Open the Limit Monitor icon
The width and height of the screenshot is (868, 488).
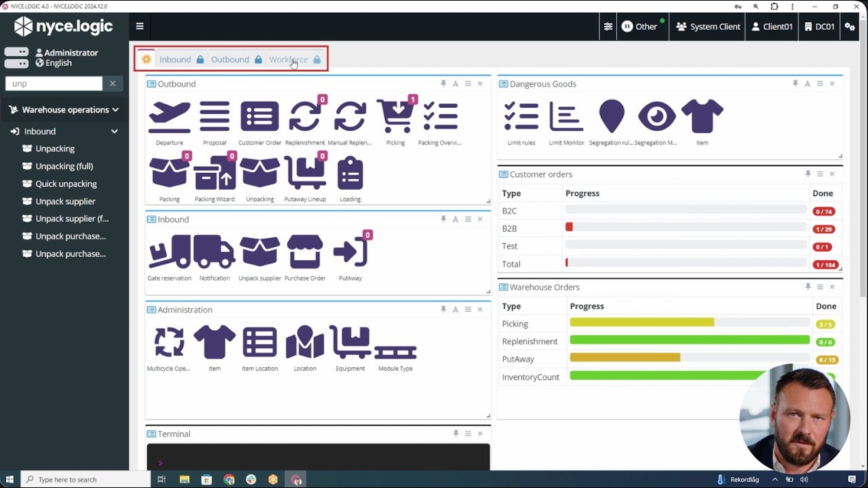566,117
